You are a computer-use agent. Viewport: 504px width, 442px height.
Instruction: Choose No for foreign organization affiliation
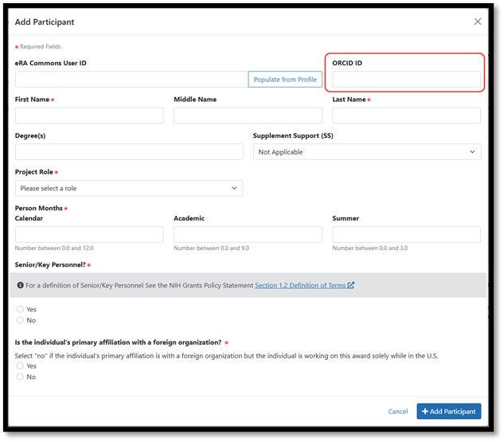(x=21, y=377)
